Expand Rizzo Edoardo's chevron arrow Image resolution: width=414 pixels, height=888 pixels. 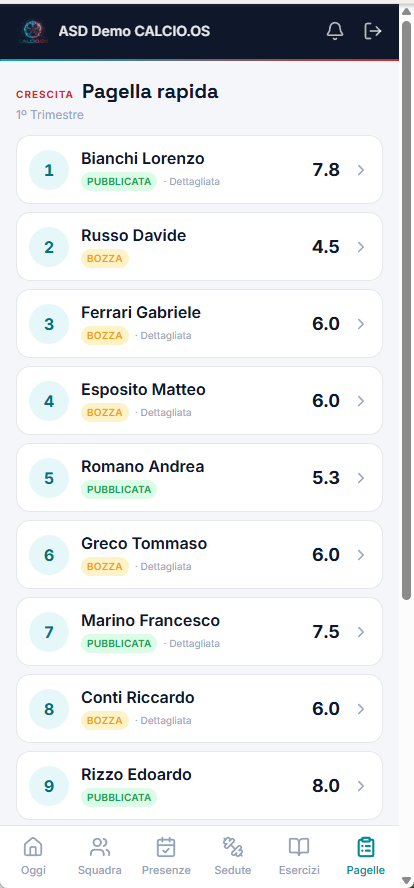click(x=361, y=786)
